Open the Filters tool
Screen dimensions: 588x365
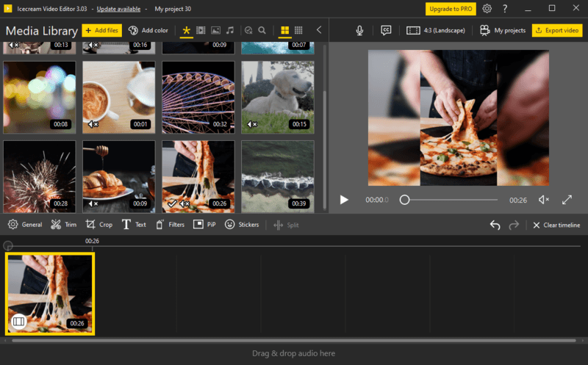(x=170, y=225)
